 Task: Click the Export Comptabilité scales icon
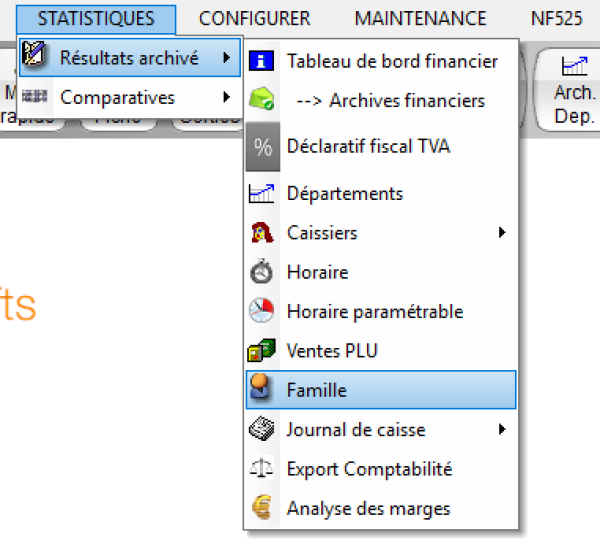click(x=261, y=469)
